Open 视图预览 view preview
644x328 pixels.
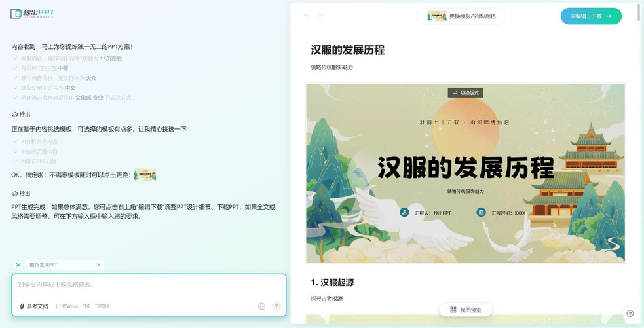465,310
